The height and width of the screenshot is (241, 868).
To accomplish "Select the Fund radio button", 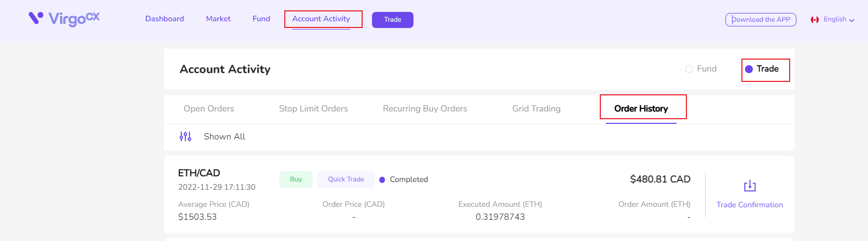I will (689, 69).
